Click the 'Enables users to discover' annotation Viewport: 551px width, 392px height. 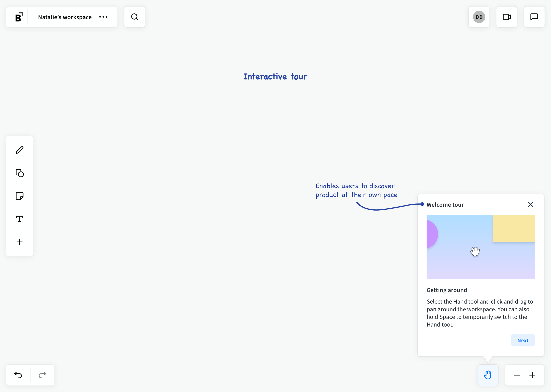(x=356, y=190)
